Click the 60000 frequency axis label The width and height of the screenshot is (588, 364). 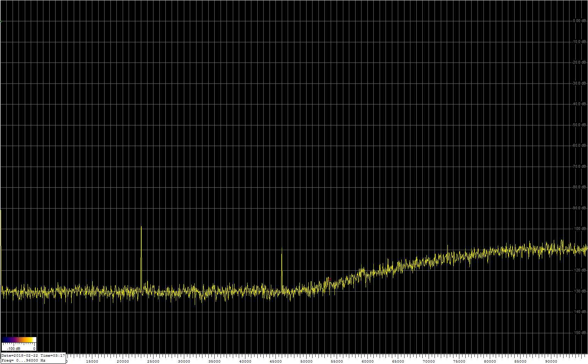point(367,362)
